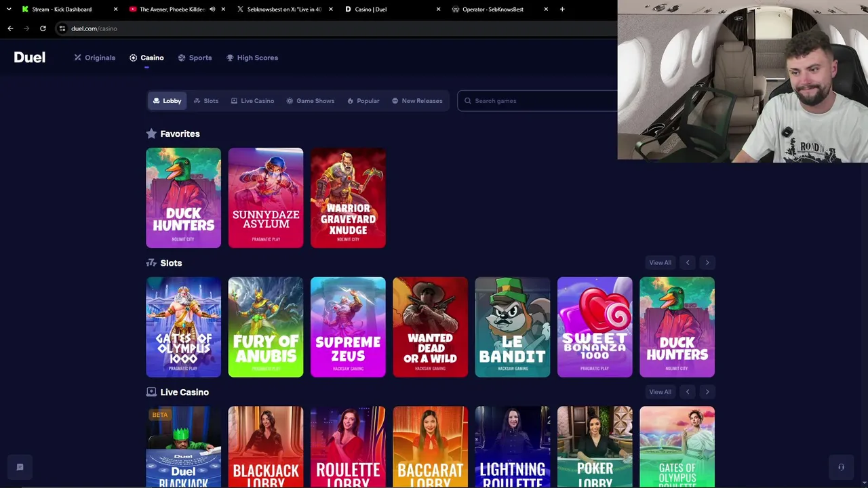Screen dimensions: 868x488
Task: Show next games in the Live Casino row
Action: 707,392
